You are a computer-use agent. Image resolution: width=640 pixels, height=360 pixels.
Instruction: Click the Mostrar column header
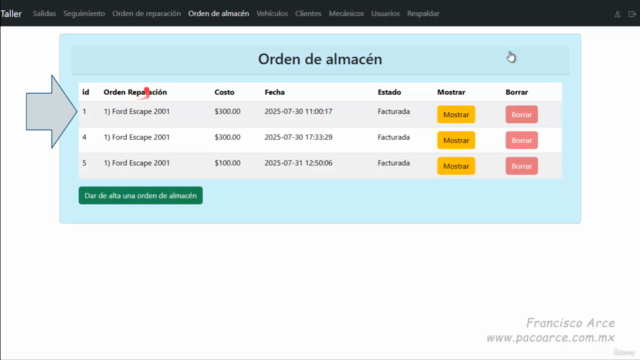pos(451,92)
